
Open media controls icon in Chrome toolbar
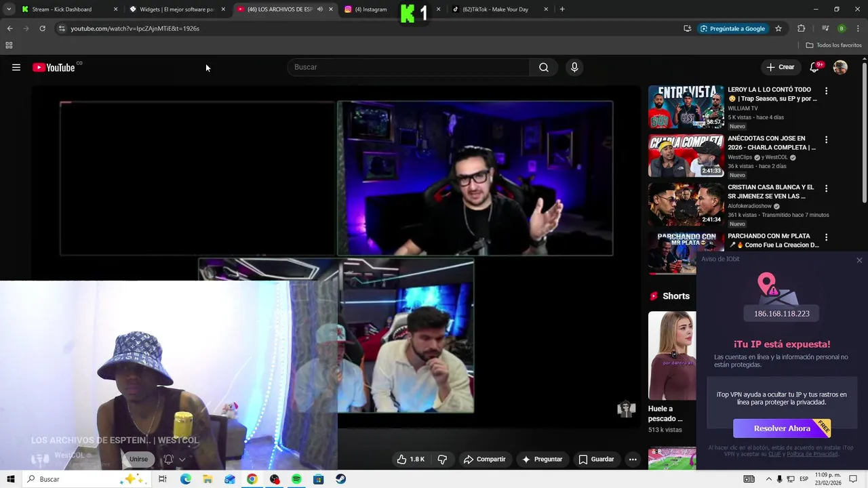coord(825,28)
